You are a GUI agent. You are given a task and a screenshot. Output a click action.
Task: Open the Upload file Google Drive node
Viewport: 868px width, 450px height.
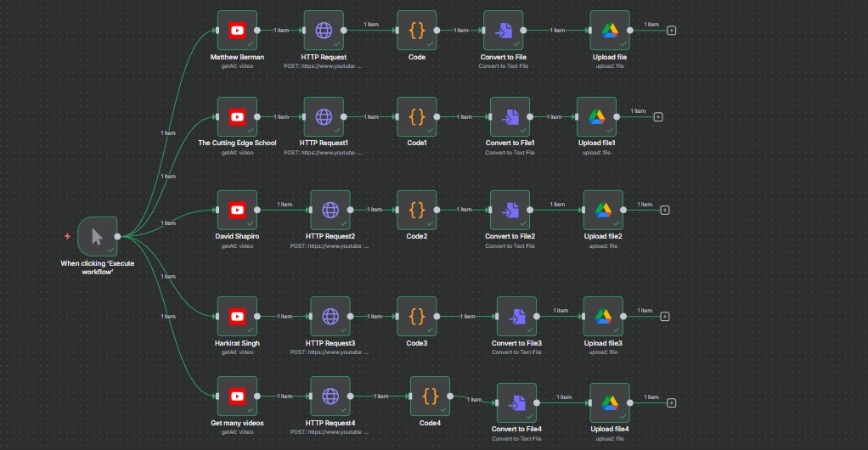[609, 31]
